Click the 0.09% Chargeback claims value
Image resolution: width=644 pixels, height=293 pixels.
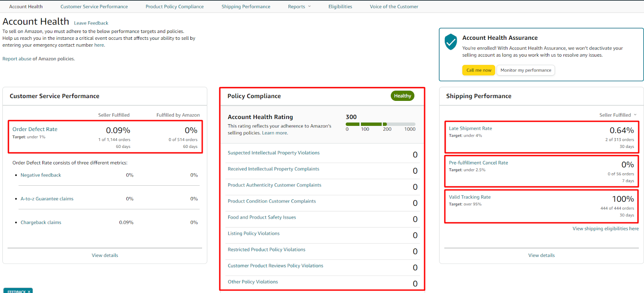126,223
